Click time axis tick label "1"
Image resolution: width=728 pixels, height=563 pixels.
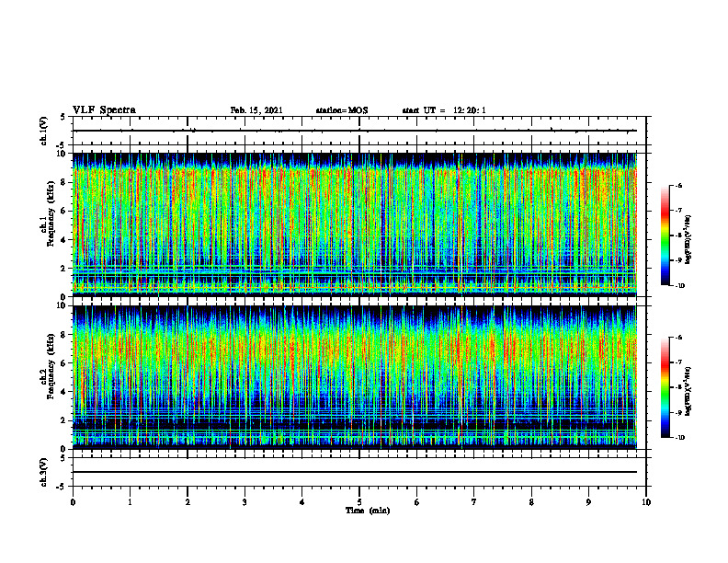coord(130,502)
